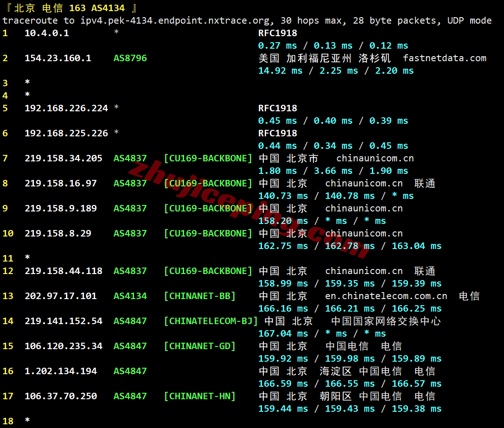Select the 158.99 ms latency value
The height and width of the screenshot is (428, 504).
(283, 284)
